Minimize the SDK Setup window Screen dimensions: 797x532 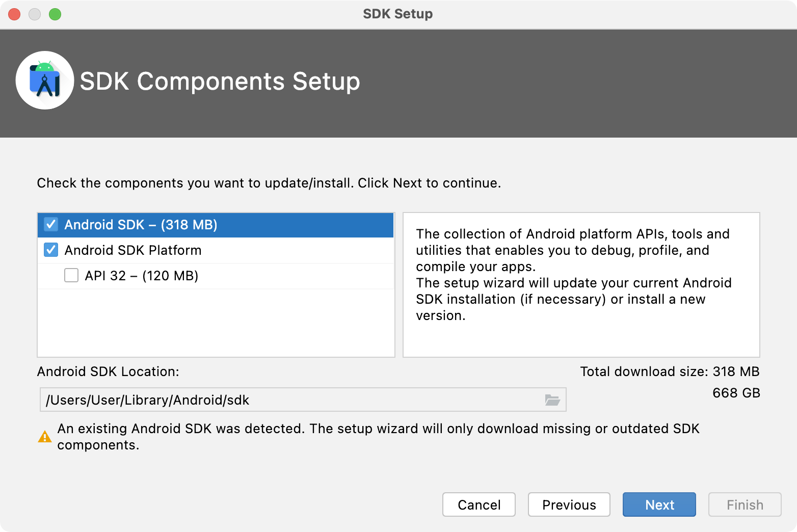coord(35,14)
